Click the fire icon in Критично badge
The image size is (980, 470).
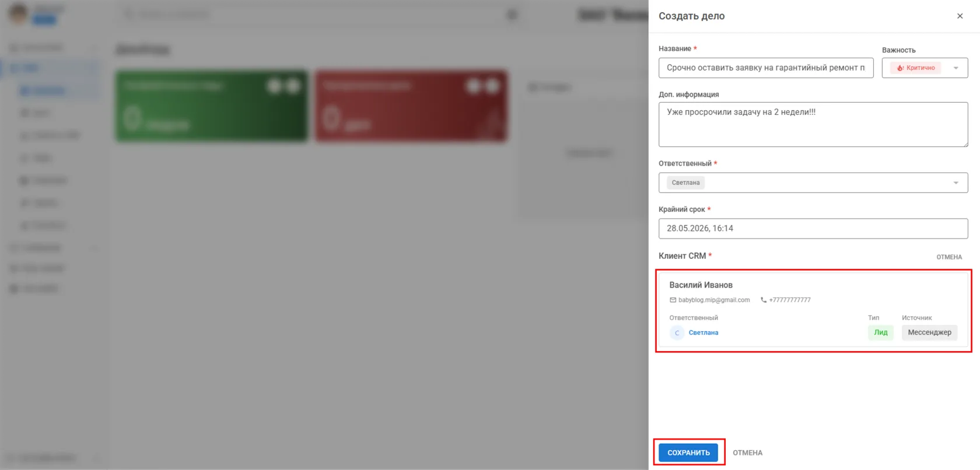click(x=901, y=68)
